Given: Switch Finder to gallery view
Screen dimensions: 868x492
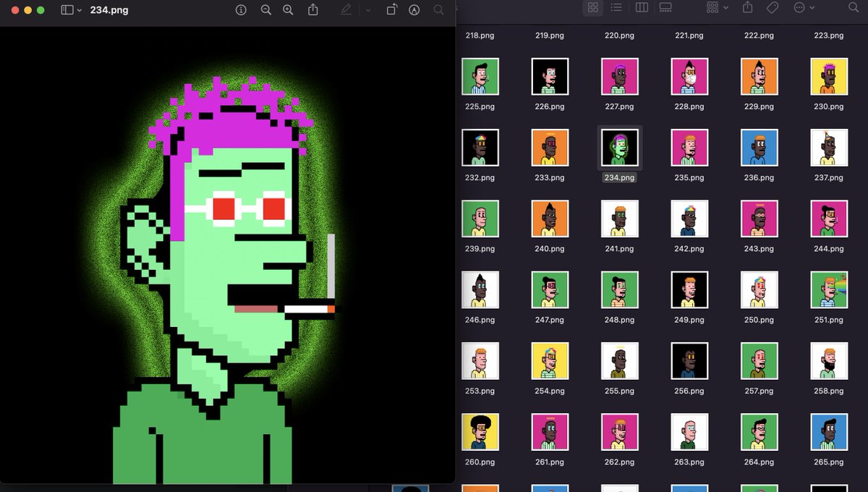Looking at the screenshot, I should [x=666, y=7].
